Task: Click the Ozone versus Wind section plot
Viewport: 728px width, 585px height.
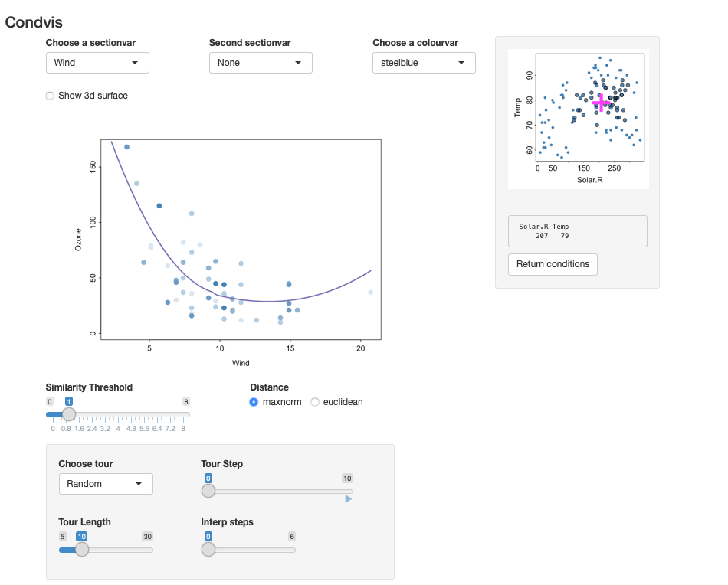Action: (x=241, y=239)
